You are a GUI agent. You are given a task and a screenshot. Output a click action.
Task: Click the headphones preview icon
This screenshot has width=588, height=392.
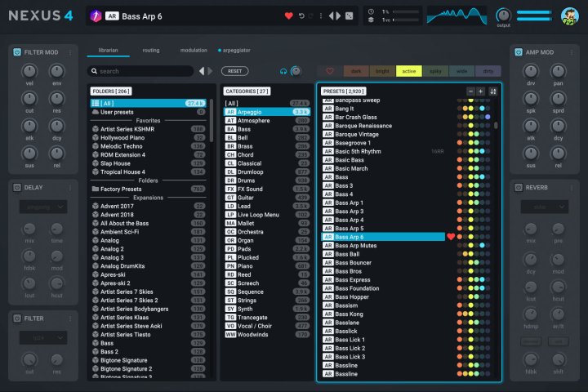click(x=283, y=71)
